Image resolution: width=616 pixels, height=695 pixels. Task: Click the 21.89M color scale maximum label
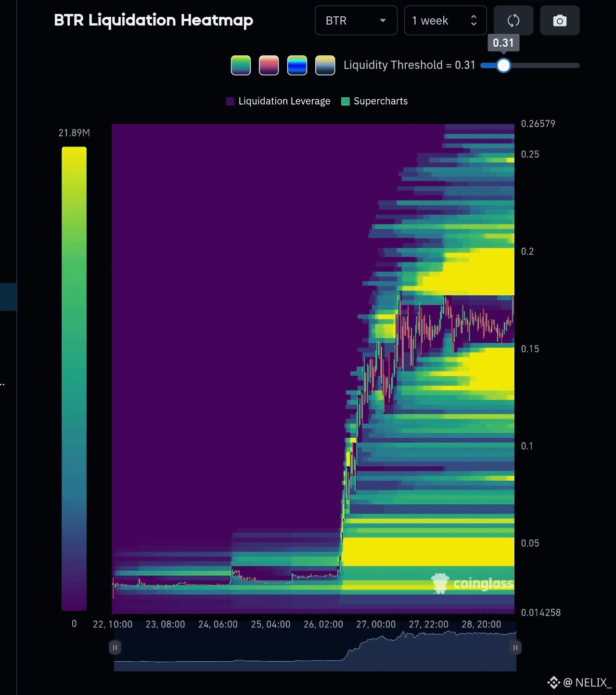[x=74, y=133]
